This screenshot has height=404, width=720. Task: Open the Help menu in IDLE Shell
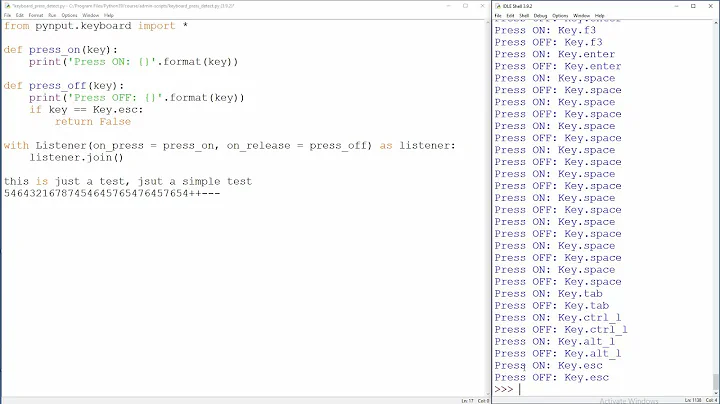pos(600,15)
